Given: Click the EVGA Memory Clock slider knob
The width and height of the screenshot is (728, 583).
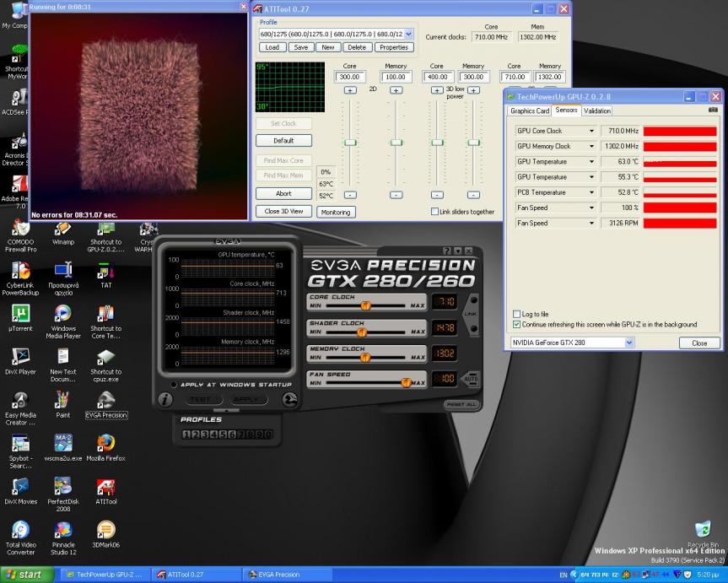Looking at the screenshot, I should click(x=365, y=357).
